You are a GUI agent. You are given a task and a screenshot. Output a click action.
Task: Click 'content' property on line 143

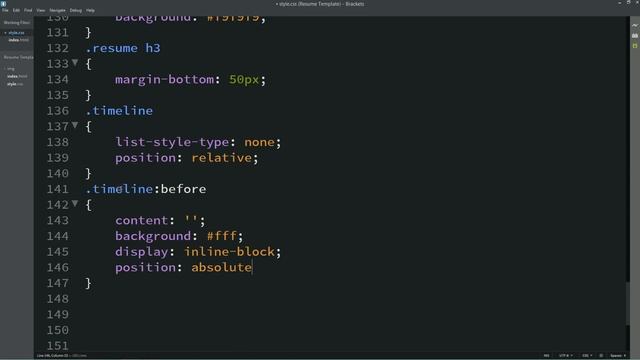tap(142, 220)
